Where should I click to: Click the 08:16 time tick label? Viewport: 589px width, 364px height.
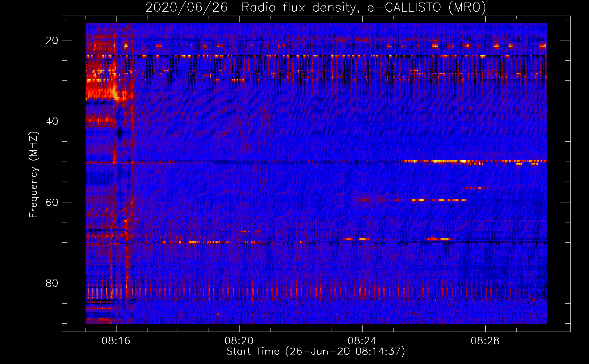116,341
